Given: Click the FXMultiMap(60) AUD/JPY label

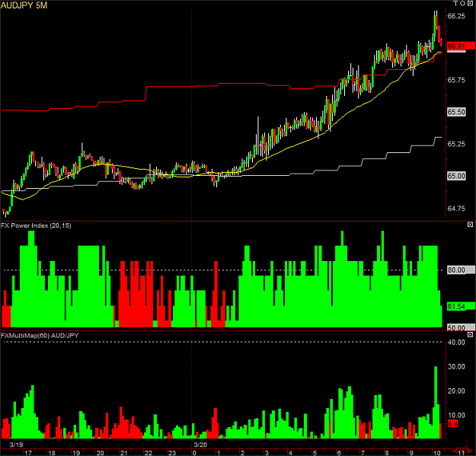Looking at the screenshot, I should point(40,336).
